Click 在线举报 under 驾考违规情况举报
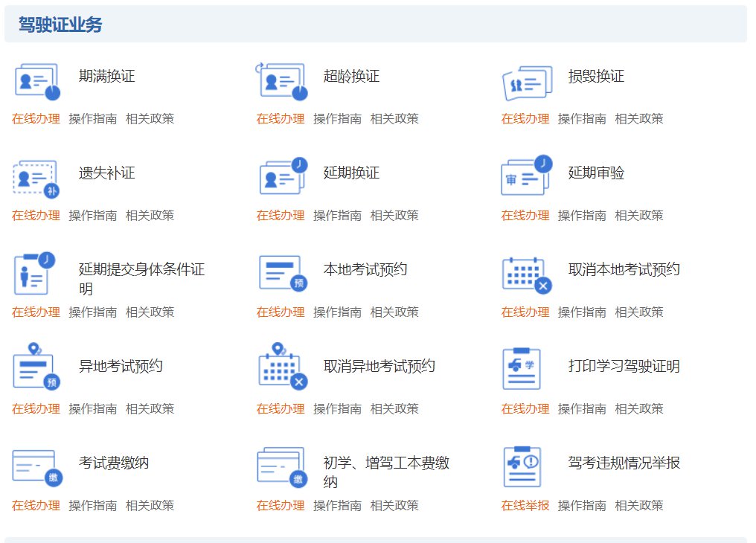Screen dimensions: 756x543 click(x=525, y=505)
